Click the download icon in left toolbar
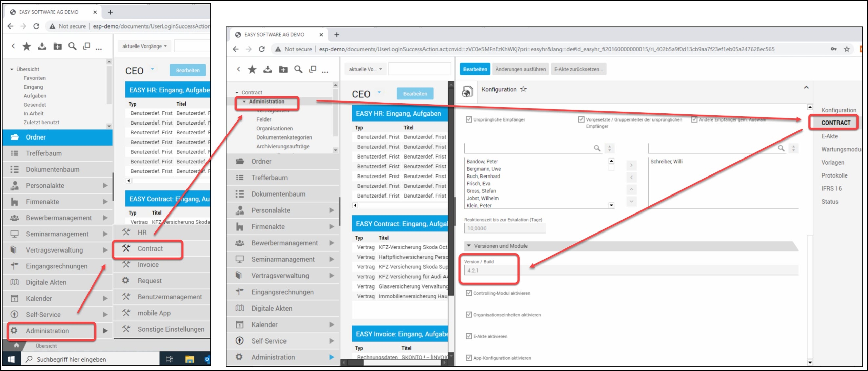The image size is (868, 371). pyautogui.click(x=42, y=46)
